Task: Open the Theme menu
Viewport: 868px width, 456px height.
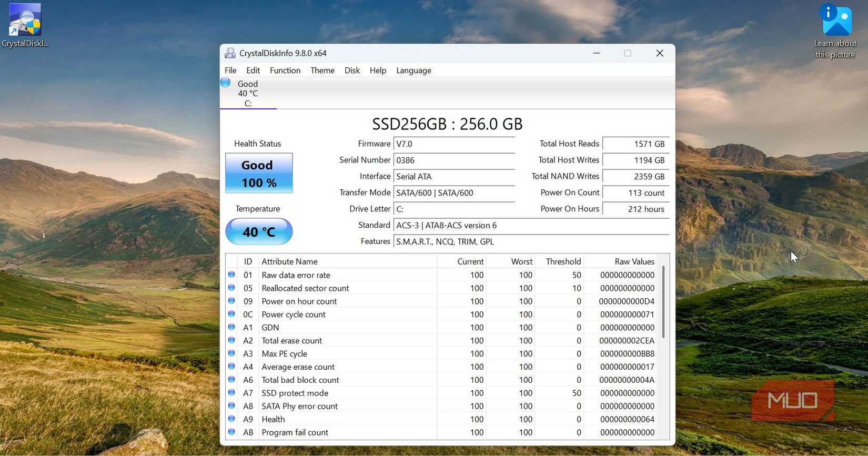Action: point(322,70)
